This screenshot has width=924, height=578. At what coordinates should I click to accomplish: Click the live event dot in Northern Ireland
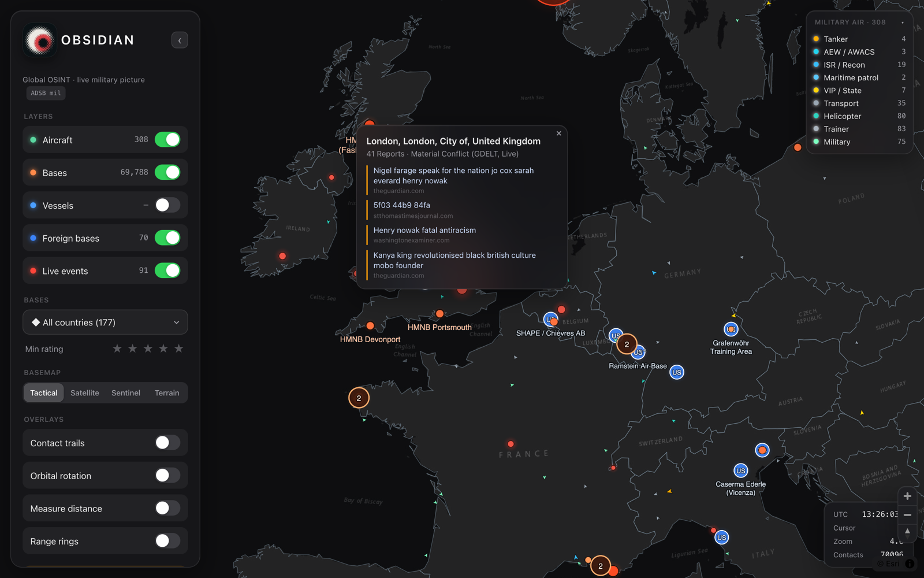tap(331, 177)
